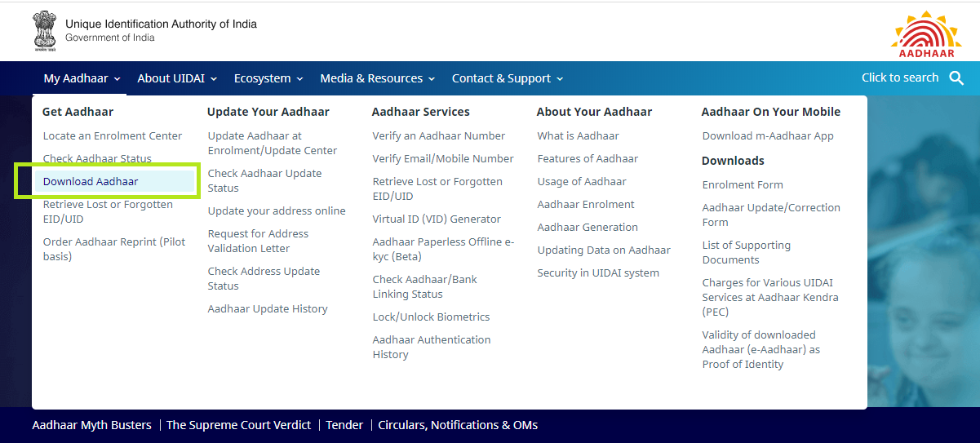The height and width of the screenshot is (443, 980).
Task: Open Aadhaar Authentication History
Action: point(432,348)
